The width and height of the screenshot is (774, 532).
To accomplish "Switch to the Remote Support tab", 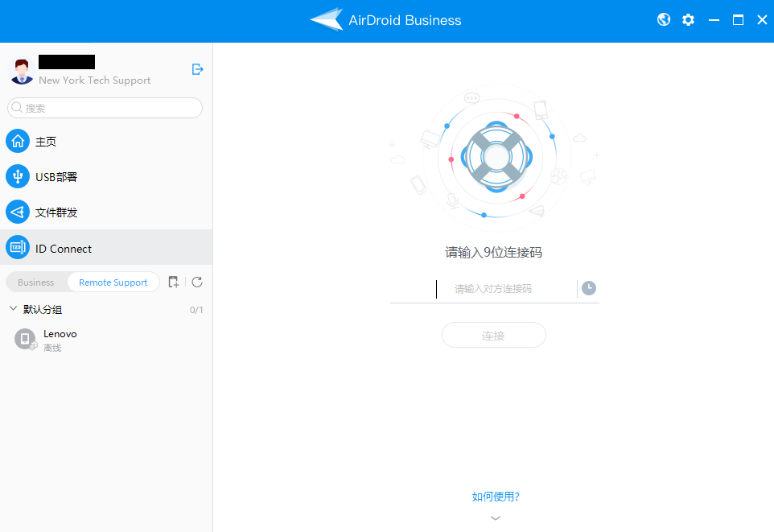I will click(x=113, y=282).
